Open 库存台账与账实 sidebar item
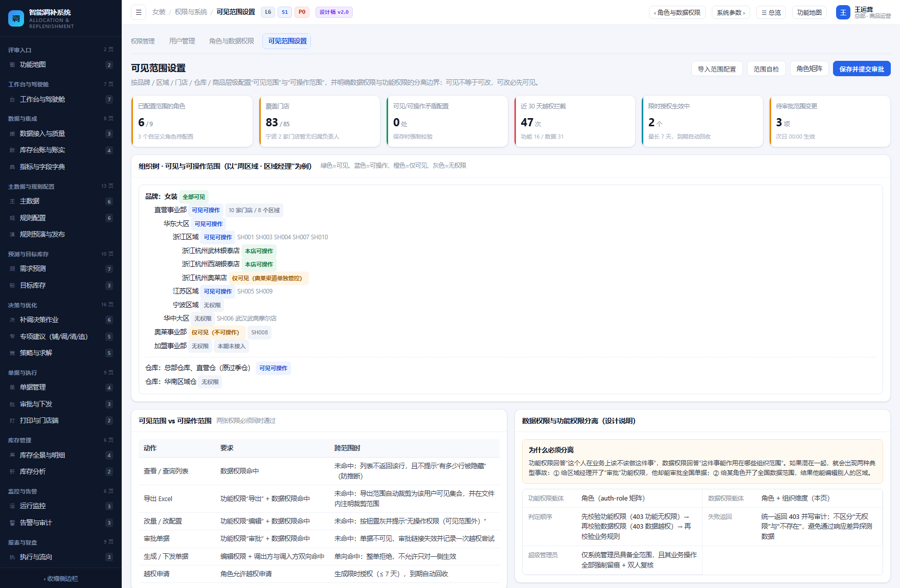The image size is (900, 588). click(61, 150)
